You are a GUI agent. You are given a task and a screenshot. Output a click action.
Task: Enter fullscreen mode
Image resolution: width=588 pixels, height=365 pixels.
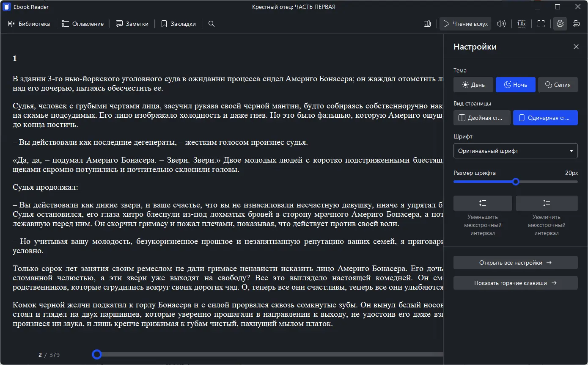click(541, 24)
